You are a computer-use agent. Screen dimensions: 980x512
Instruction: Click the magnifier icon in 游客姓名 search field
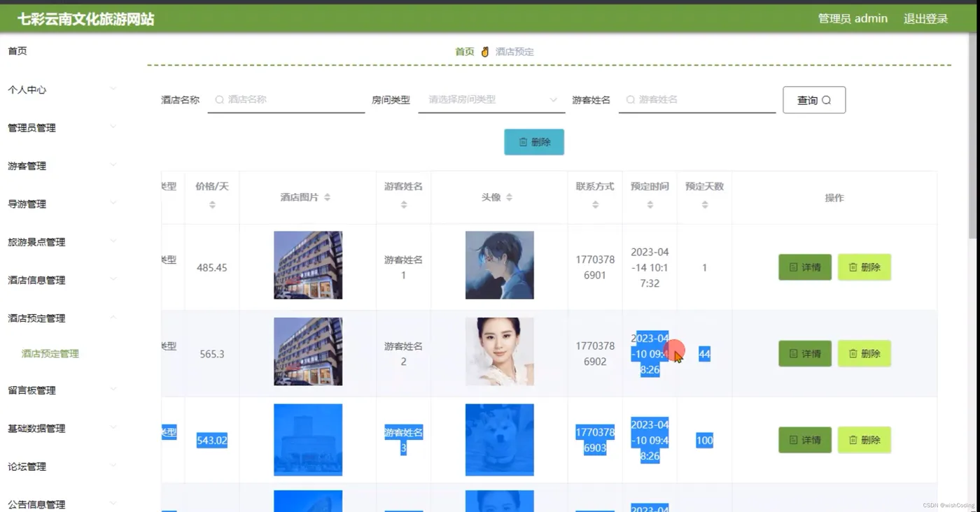coord(630,100)
